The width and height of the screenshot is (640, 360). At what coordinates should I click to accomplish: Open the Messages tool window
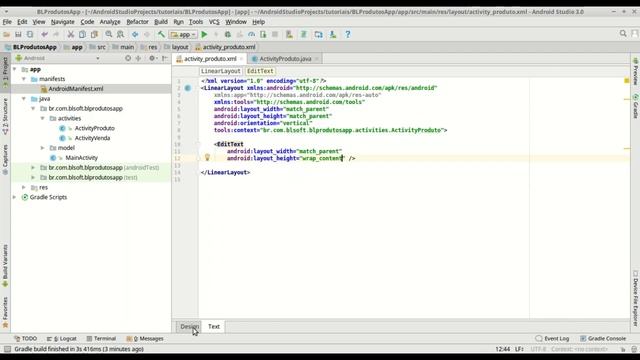tap(145, 338)
